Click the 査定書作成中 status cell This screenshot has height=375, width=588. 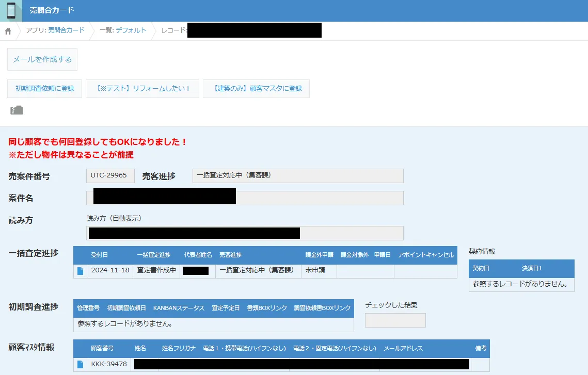[156, 270]
